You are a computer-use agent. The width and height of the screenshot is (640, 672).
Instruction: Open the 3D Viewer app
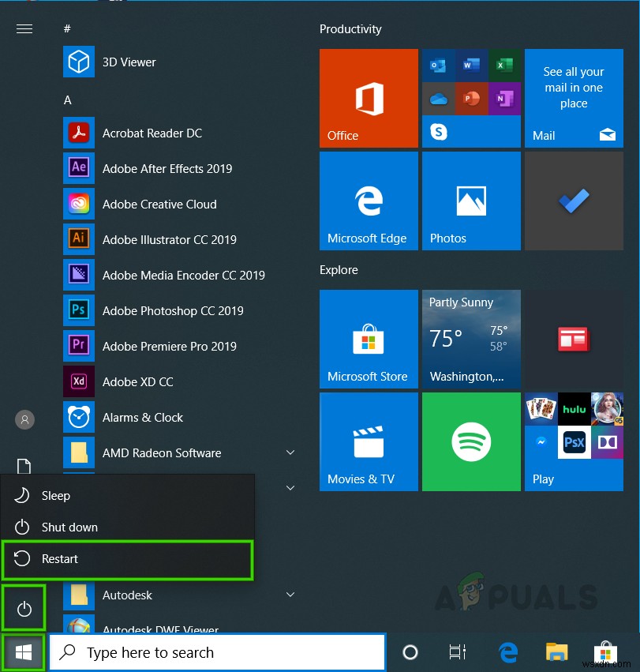pyautogui.click(x=129, y=62)
